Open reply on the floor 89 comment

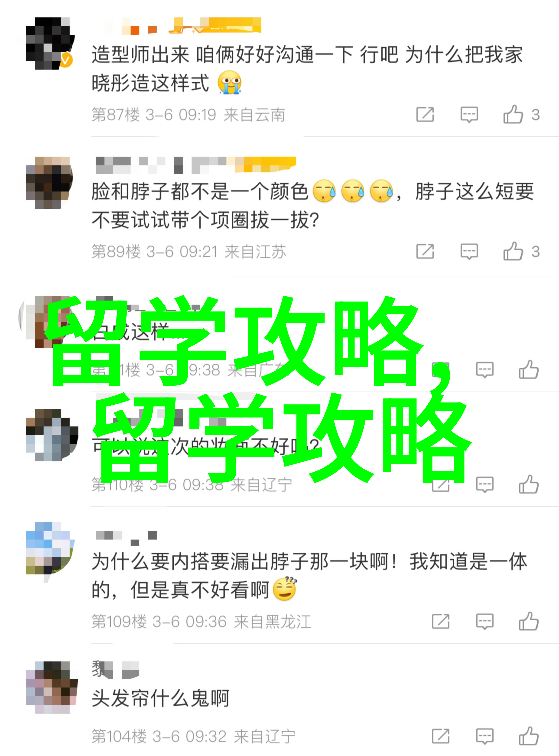click(469, 252)
